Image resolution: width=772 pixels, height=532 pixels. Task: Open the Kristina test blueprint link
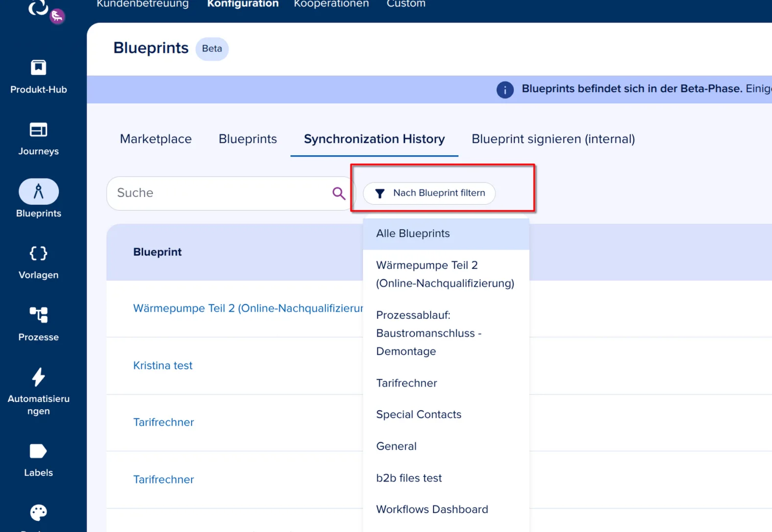163,366
